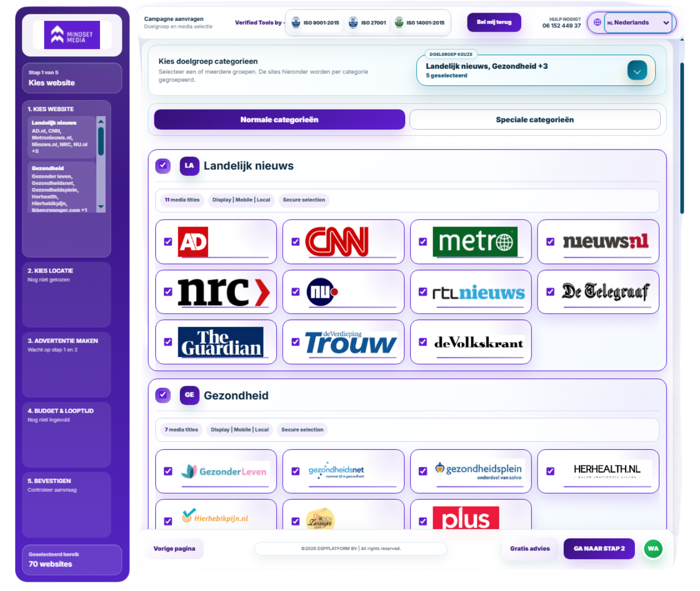Click GA NAAR STAP 2 button
Image resolution: width=700 pixels, height=591 pixels.
point(599,549)
